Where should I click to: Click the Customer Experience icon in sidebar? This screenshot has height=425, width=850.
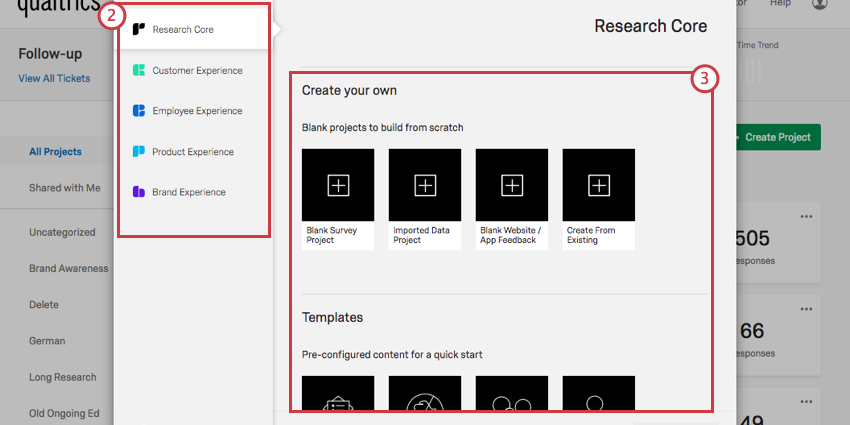139,71
